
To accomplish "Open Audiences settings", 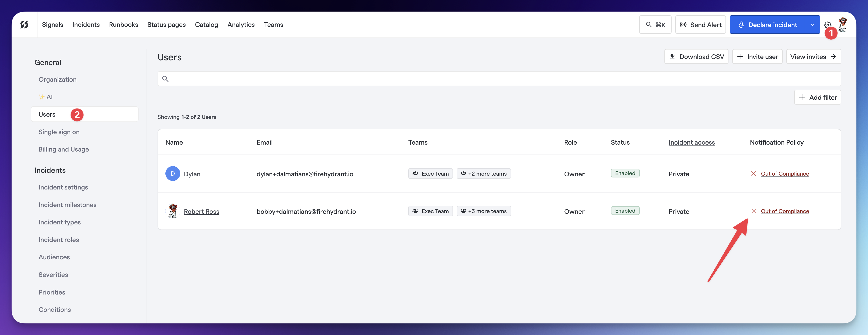I will tap(54, 257).
